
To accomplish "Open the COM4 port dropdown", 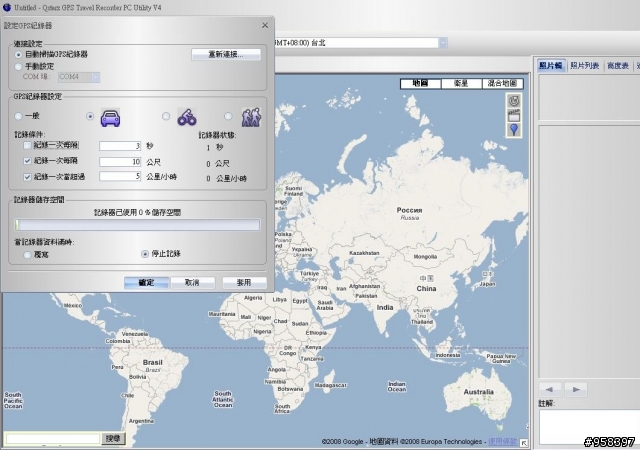I will 96,77.
